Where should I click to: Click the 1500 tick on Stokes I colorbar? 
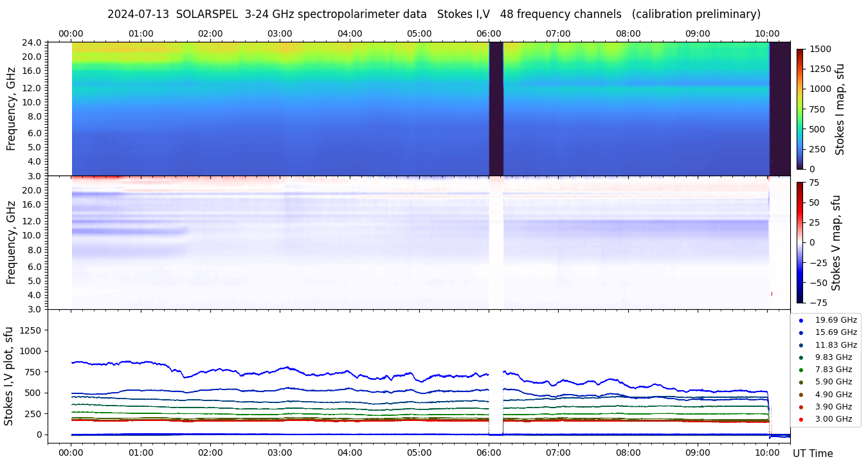coord(820,49)
